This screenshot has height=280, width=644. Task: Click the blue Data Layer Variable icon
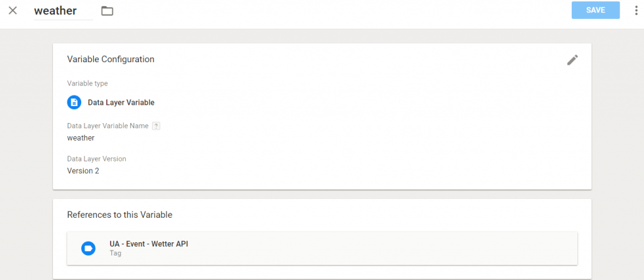click(x=74, y=102)
